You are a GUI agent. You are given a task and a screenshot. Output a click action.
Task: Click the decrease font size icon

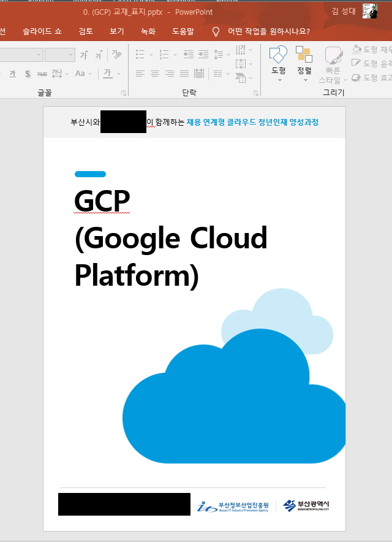tap(99, 55)
